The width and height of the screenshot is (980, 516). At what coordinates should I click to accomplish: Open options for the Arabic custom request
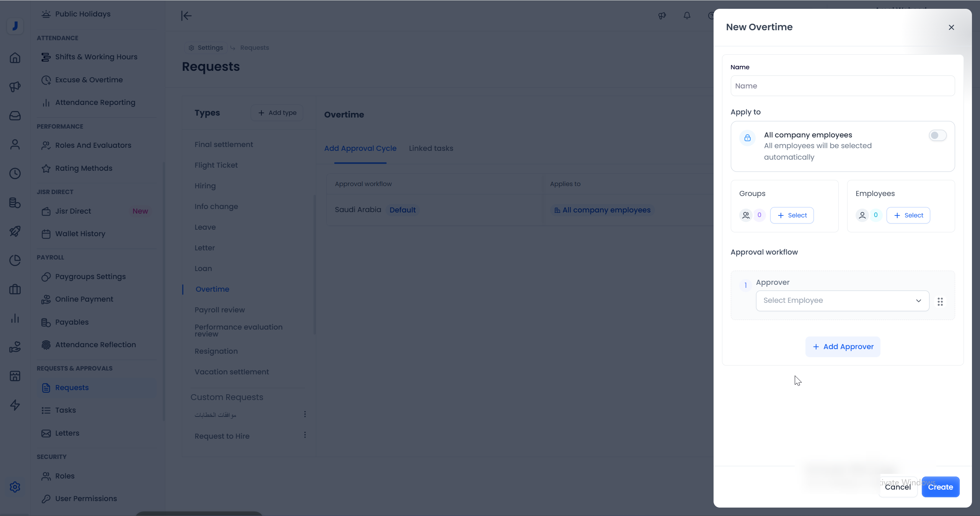pos(305,414)
